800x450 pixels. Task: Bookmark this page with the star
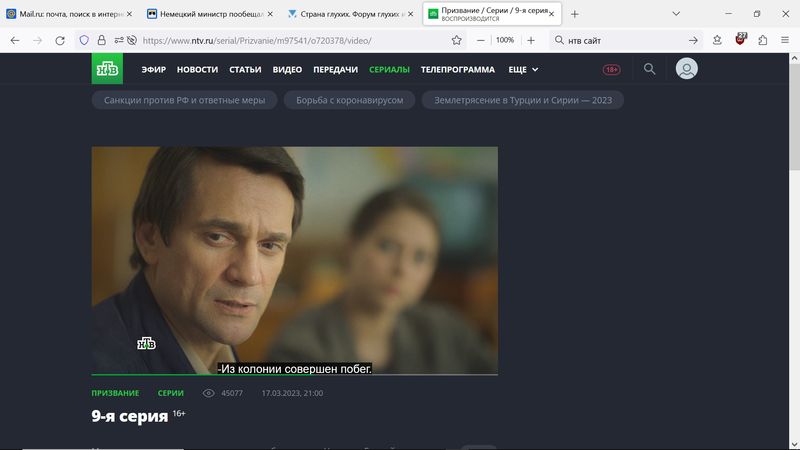pyautogui.click(x=457, y=40)
